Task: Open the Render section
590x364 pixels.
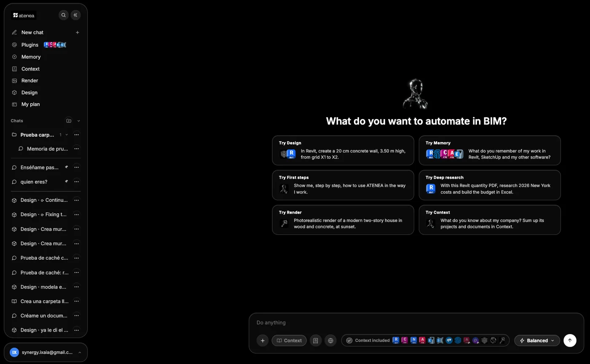Action: 46,80
